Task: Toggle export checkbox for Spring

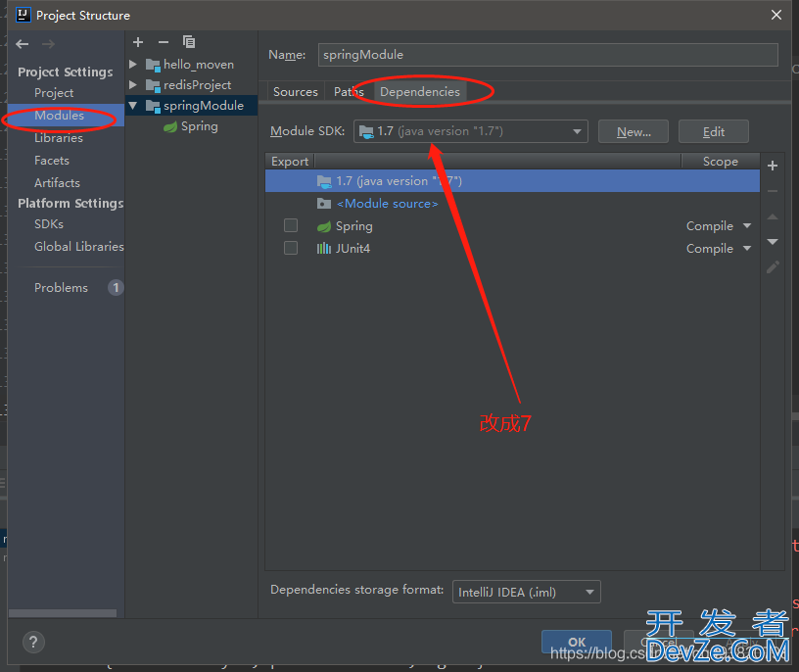Action: point(291,225)
